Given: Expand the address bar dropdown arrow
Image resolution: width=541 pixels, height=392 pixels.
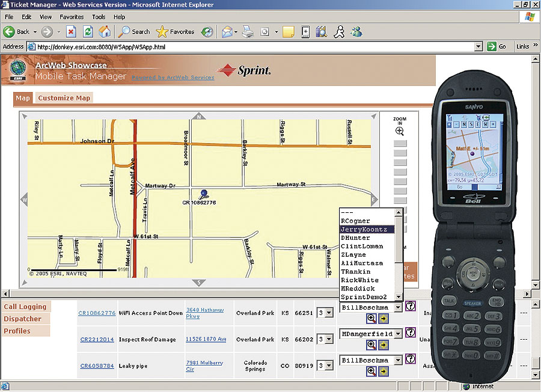Looking at the screenshot, I should tap(478, 46).
